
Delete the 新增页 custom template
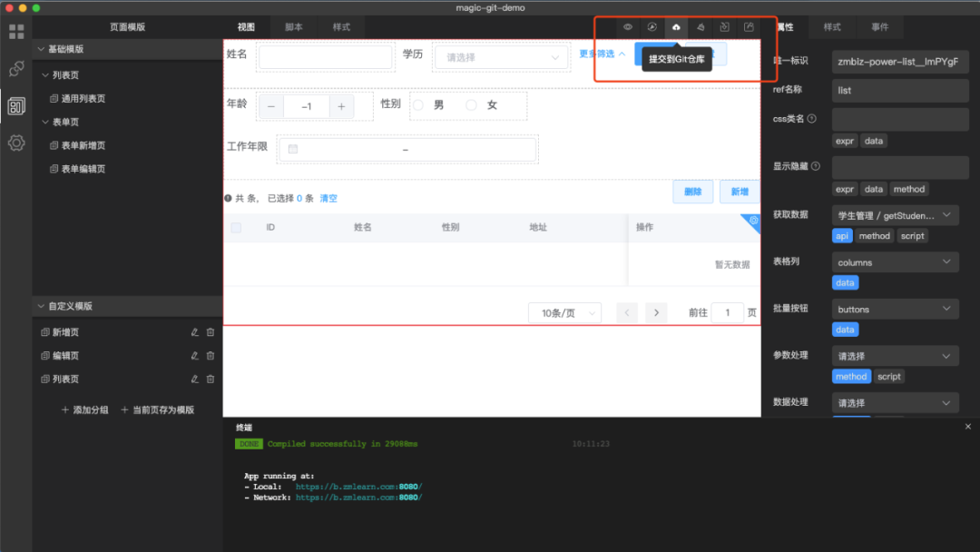tap(211, 332)
